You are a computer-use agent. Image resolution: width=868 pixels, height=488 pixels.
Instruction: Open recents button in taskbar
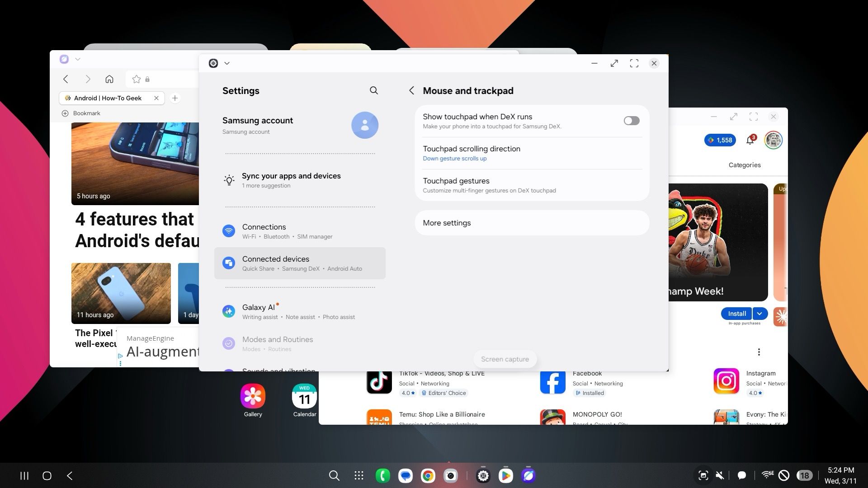(24, 476)
